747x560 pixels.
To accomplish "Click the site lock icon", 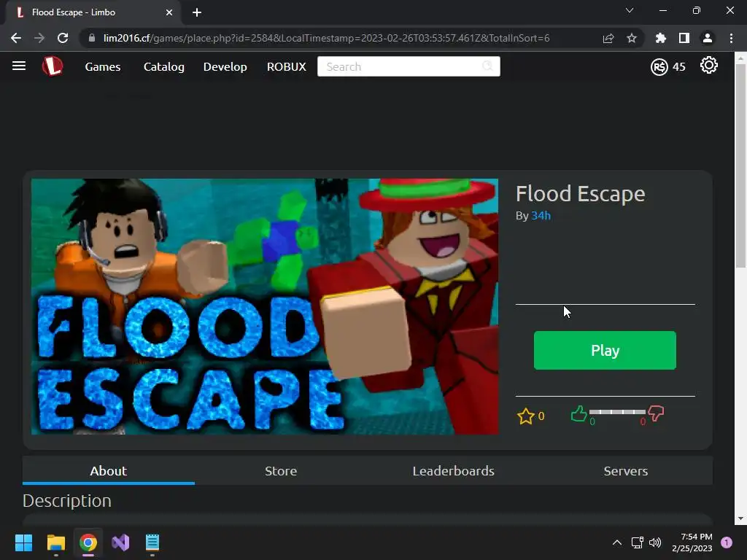I will [92, 38].
